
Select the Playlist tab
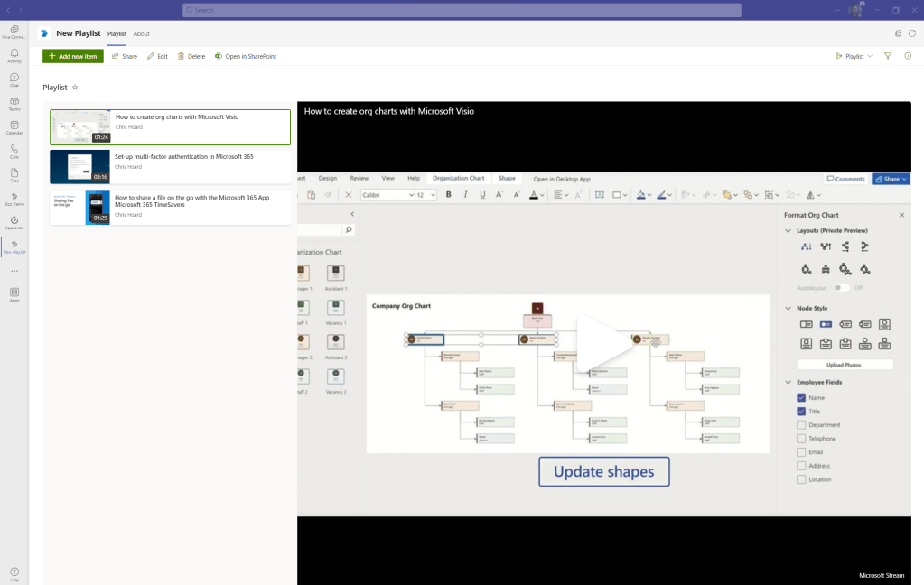click(x=117, y=33)
